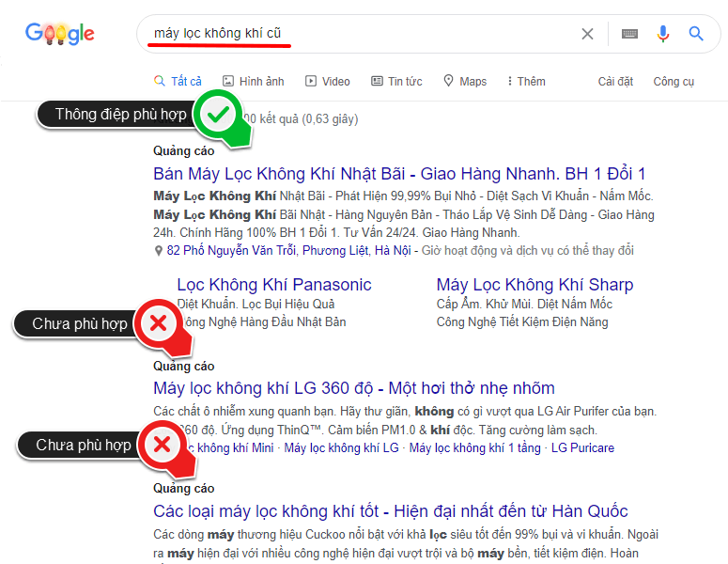Click the map pin icon in Maps tab
This screenshot has height=564, width=728.
[448, 81]
